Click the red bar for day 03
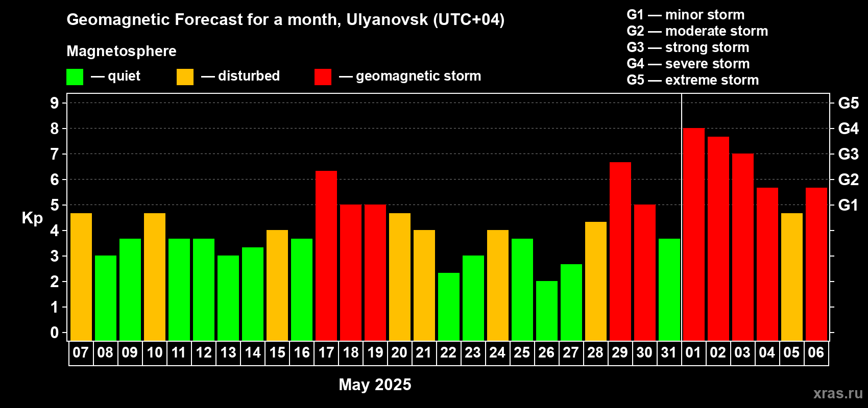 743,247
